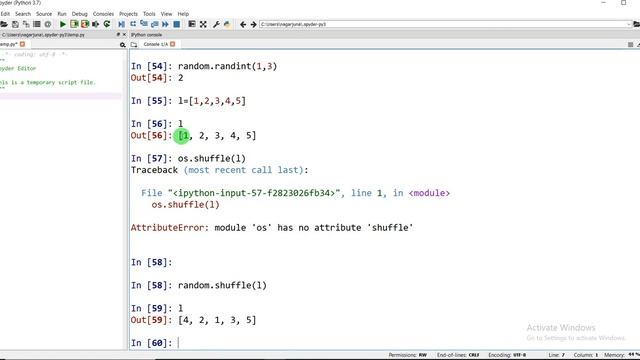This screenshot has height=360, width=640.
Task: Open the Source menu
Action: (44, 14)
